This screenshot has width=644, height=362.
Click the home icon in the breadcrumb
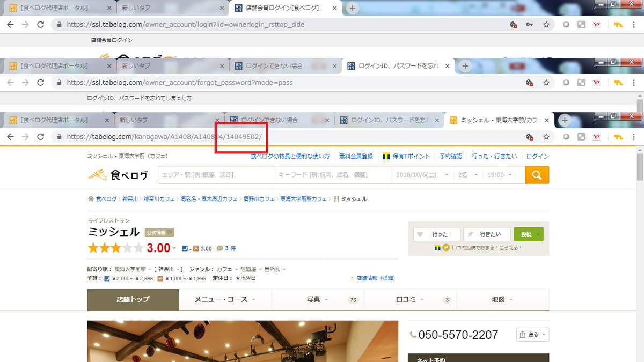(x=91, y=199)
